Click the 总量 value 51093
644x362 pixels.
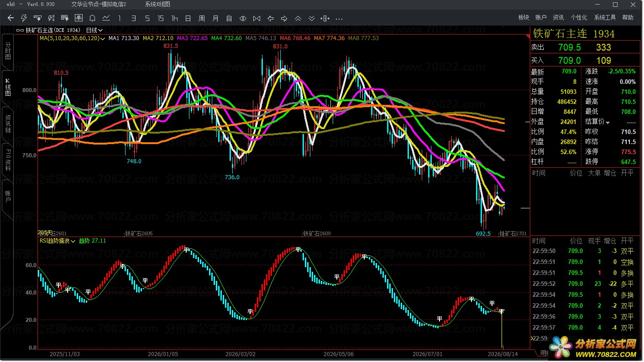click(568, 92)
